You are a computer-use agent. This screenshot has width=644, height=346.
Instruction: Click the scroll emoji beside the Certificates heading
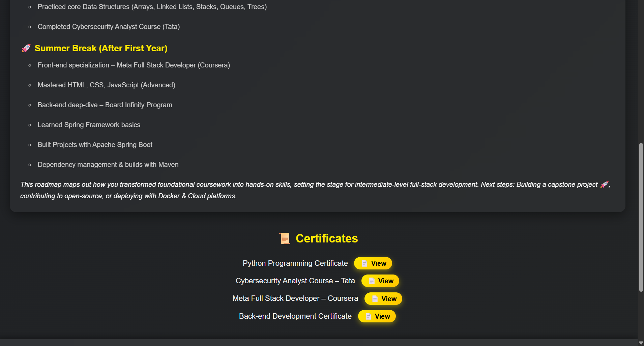[285, 238]
